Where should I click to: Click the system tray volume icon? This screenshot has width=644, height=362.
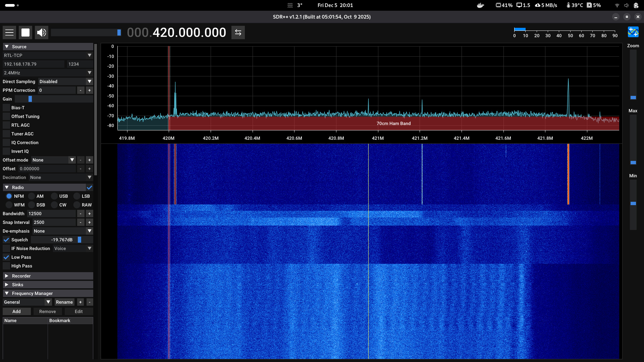click(x=626, y=5)
